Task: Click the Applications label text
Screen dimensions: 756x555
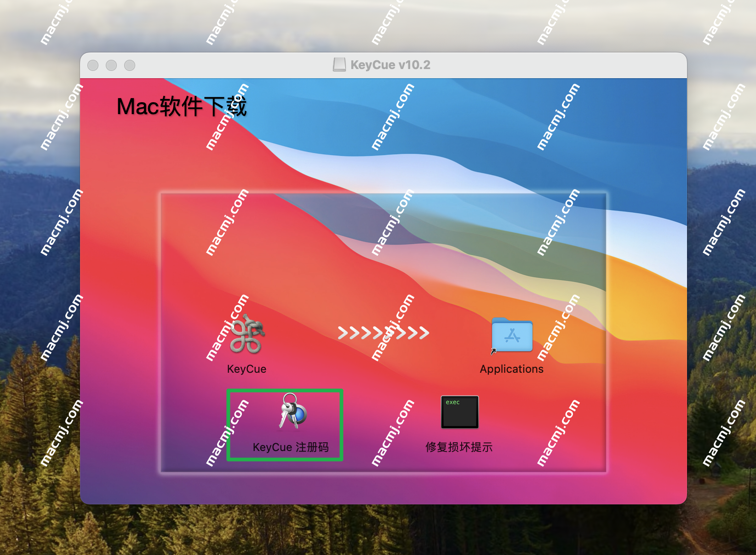Action: pyautogui.click(x=512, y=369)
